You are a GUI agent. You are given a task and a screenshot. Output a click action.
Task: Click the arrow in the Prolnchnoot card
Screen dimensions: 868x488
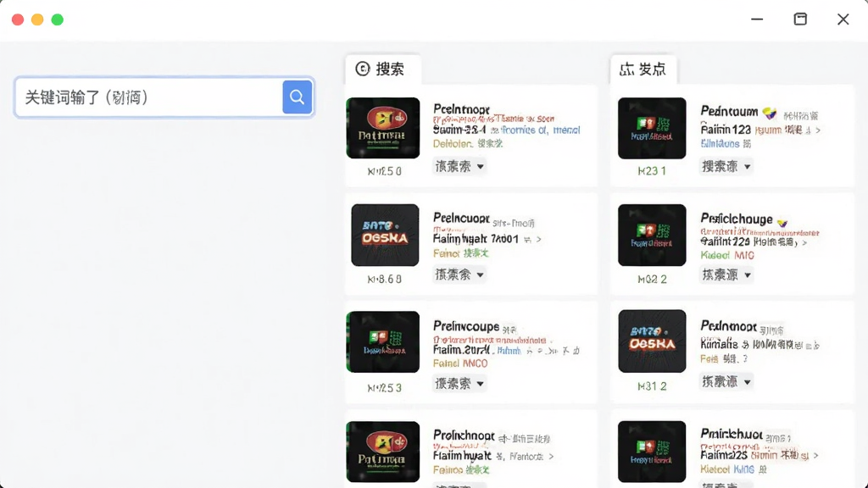coord(551,457)
